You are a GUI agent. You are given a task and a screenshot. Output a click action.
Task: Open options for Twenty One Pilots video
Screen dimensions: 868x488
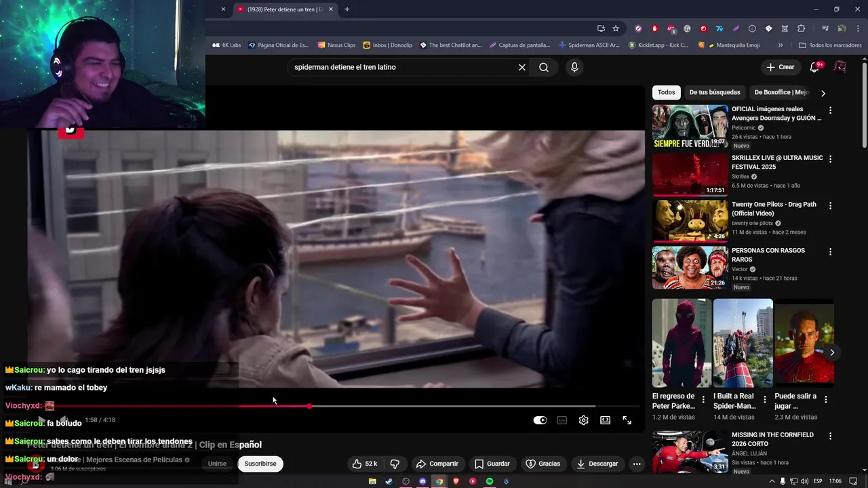[x=830, y=205]
